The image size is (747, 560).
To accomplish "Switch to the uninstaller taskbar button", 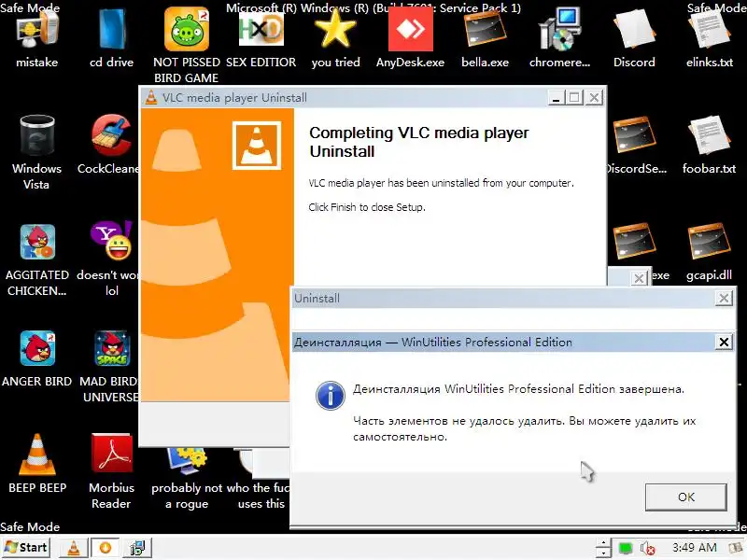I will [137, 548].
